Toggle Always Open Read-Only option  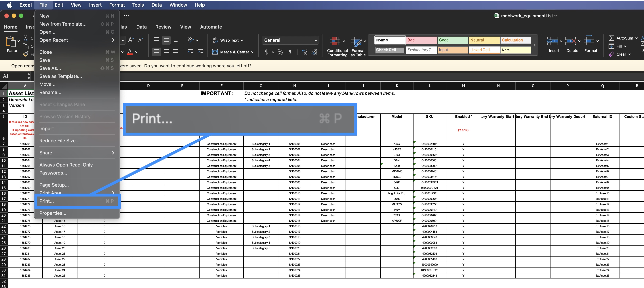[66, 165]
